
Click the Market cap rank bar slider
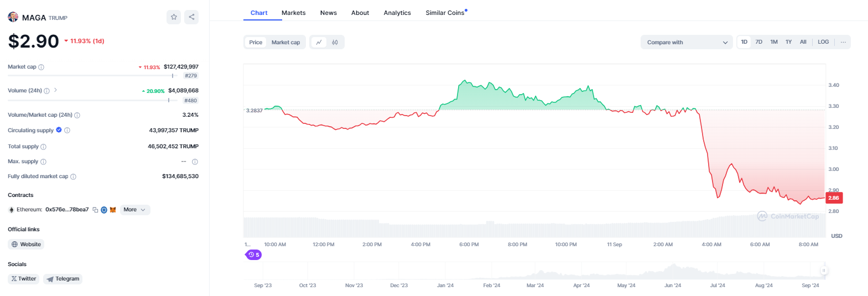(x=94, y=76)
